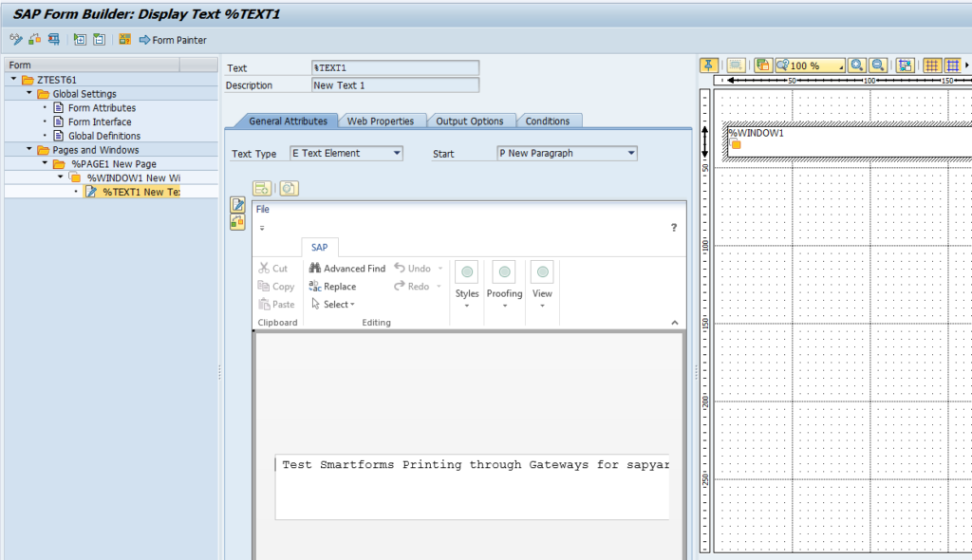
Task: Click Advanced Find in the Editing group
Action: coord(347,269)
